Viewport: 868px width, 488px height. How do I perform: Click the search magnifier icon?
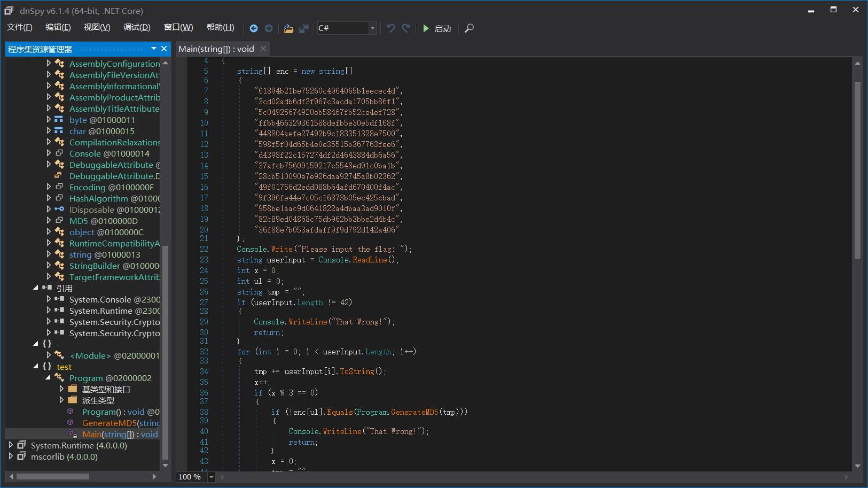click(x=469, y=28)
